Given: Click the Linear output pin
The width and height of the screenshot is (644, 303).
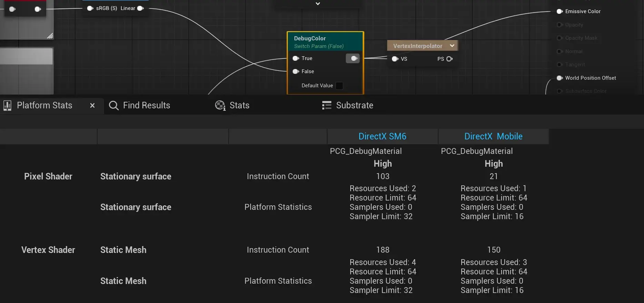Looking at the screenshot, I should (x=140, y=8).
